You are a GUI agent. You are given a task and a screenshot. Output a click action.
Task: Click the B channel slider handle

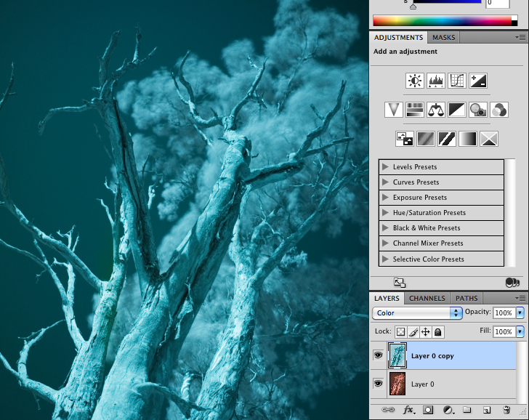[x=413, y=6]
